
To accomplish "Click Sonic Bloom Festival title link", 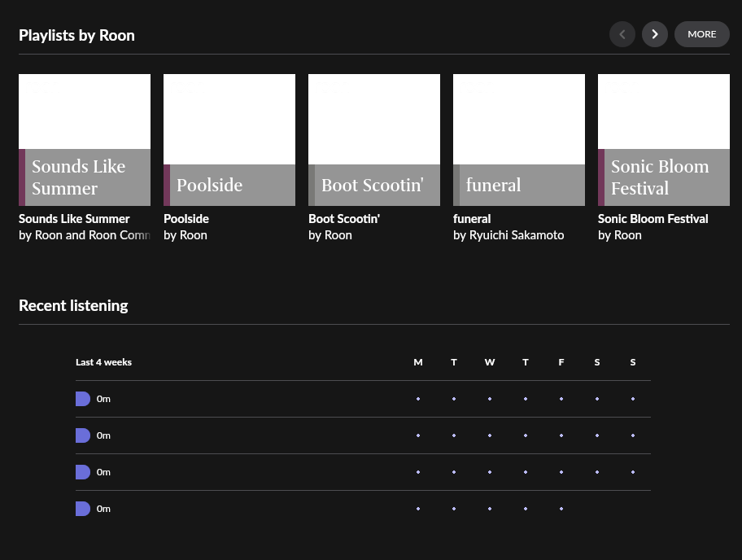I will coord(653,219).
